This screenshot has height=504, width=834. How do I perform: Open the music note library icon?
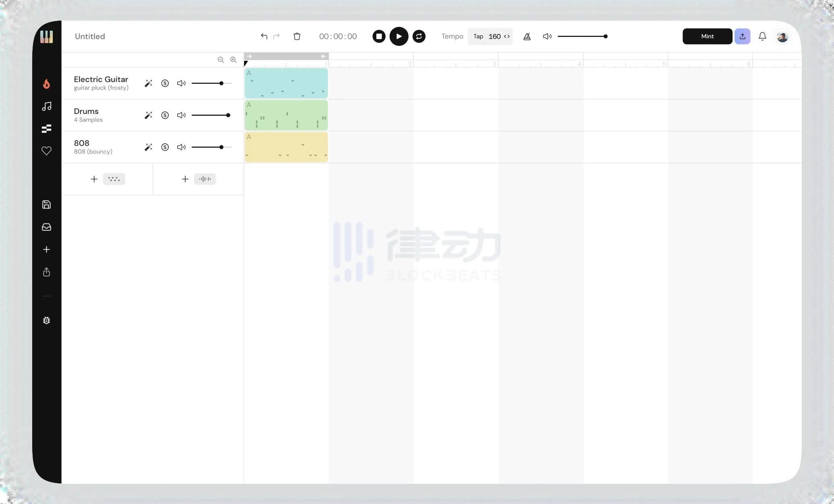click(46, 106)
